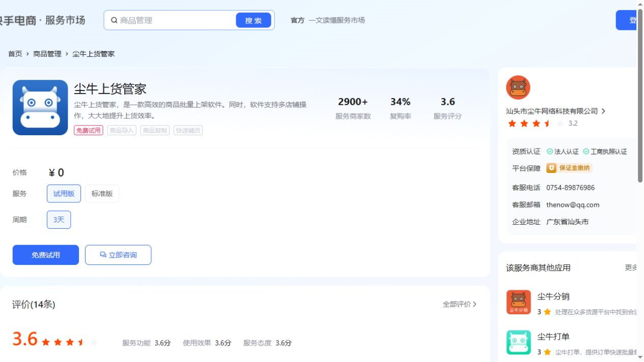Click the 评价(14条) heading
644x362 pixels.
(34, 305)
